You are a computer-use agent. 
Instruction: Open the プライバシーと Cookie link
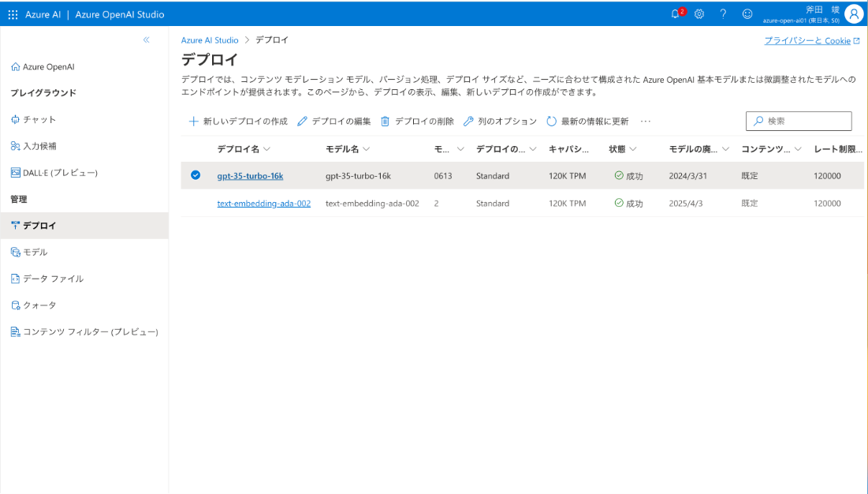[x=811, y=40]
